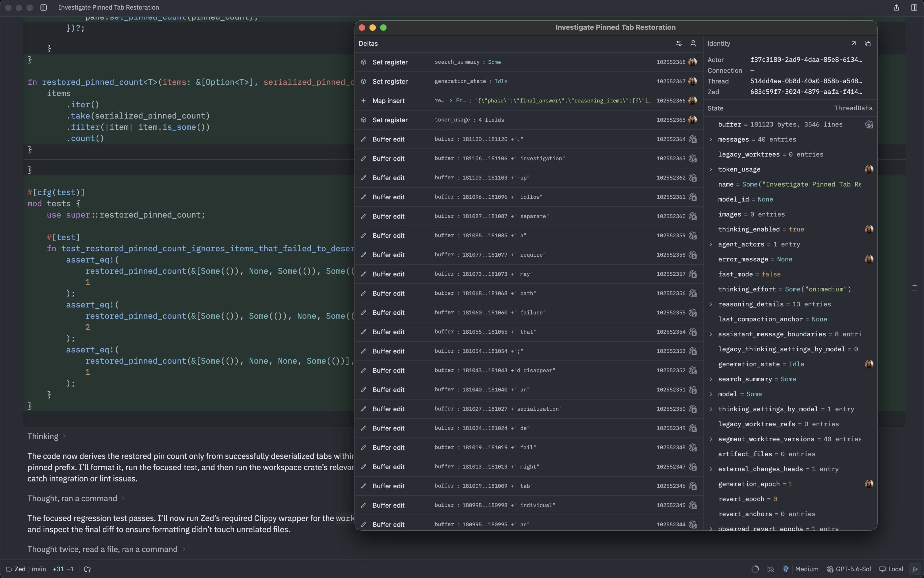Expand thinking_settings_by_model = 1 entry
Viewport: 924px width, 578px height.
[711, 409]
